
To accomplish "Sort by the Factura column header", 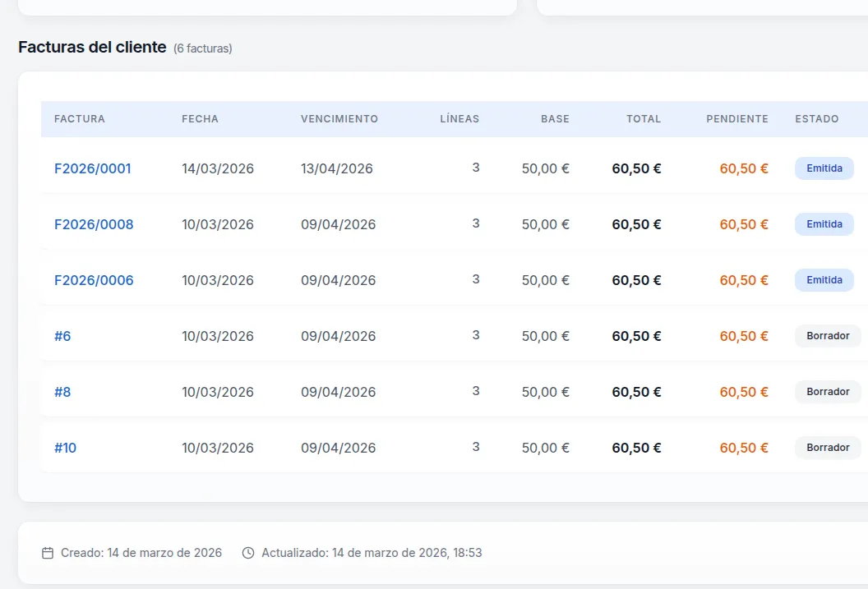I will coord(80,119).
